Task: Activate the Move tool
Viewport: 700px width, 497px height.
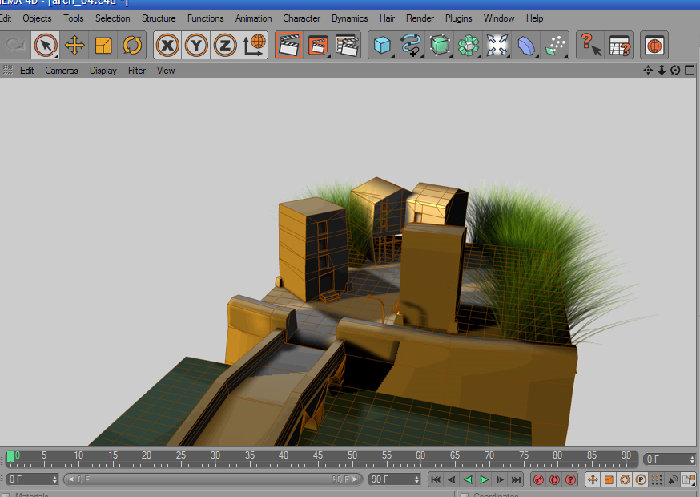Action: [x=75, y=45]
